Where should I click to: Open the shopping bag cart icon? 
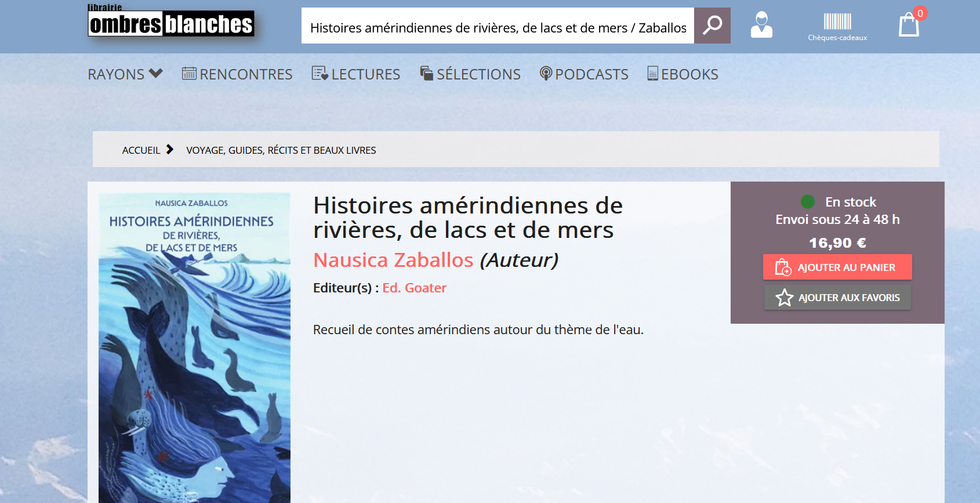909,26
